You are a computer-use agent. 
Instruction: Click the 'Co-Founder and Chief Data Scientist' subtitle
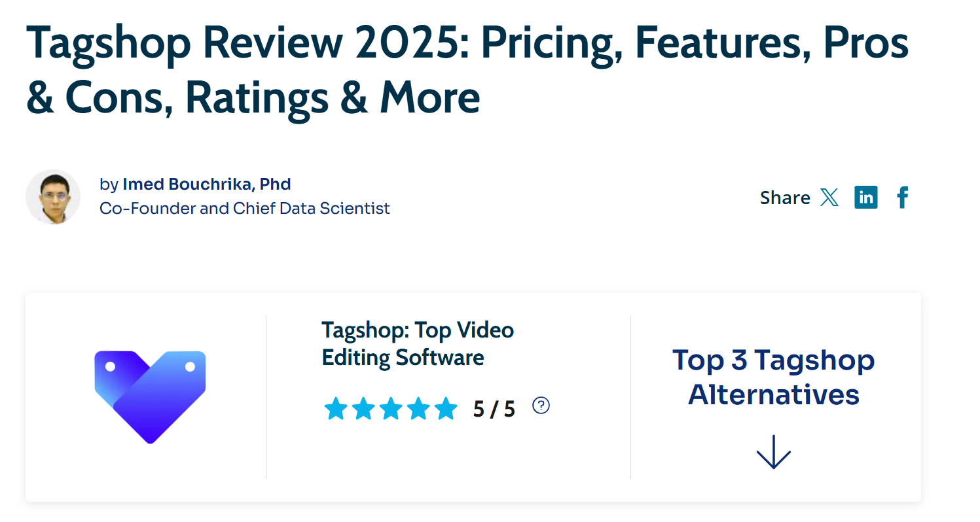tap(245, 209)
